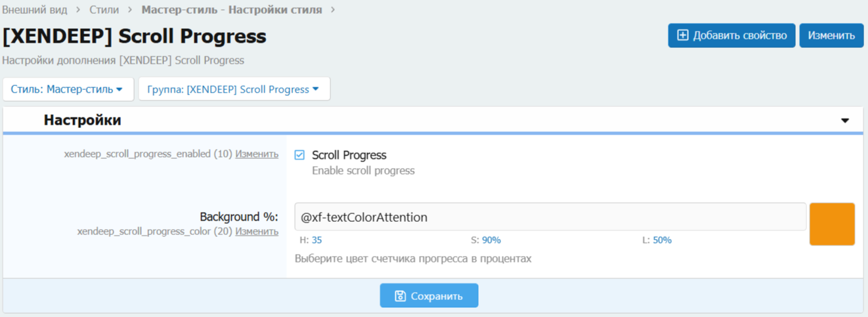Open the Стили breadcrumb link
The image size is (868, 317).
[104, 10]
